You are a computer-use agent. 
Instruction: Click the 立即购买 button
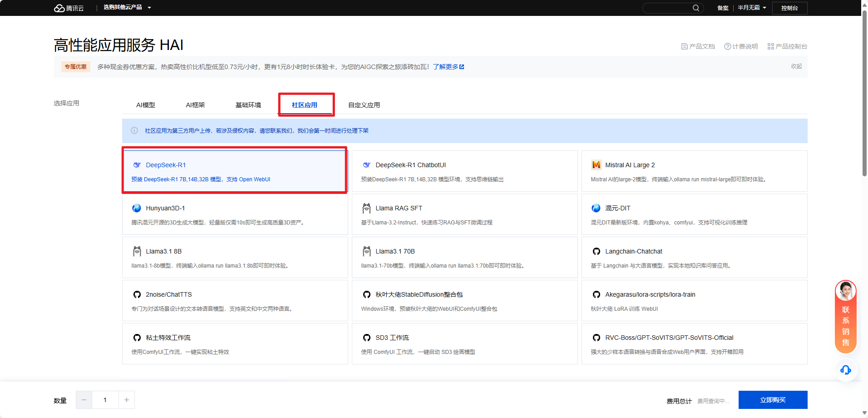tap(773, 400)
